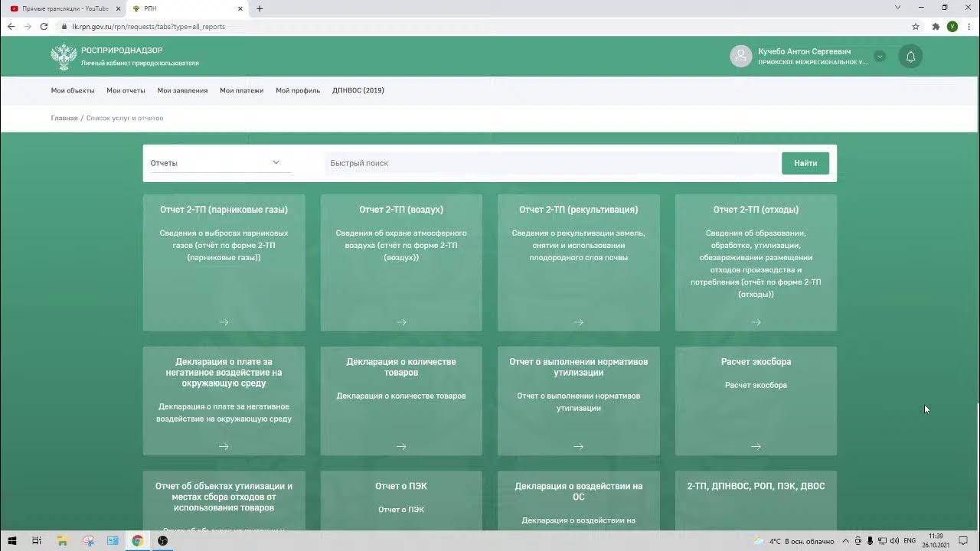Go to Главная breadcrumb link
The width and height of the screenshot is (980, 551).
pos(64,119)
